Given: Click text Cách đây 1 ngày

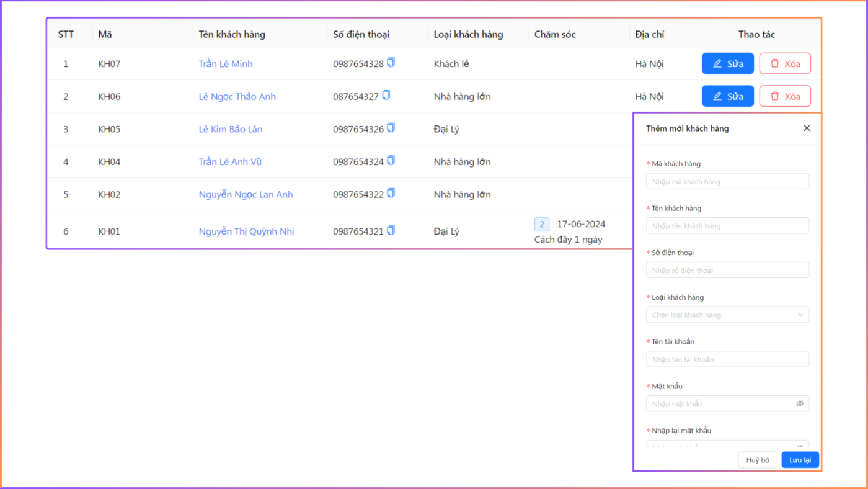Looking at the screenshot, I should pyautogui.click(x=568, y=240).
